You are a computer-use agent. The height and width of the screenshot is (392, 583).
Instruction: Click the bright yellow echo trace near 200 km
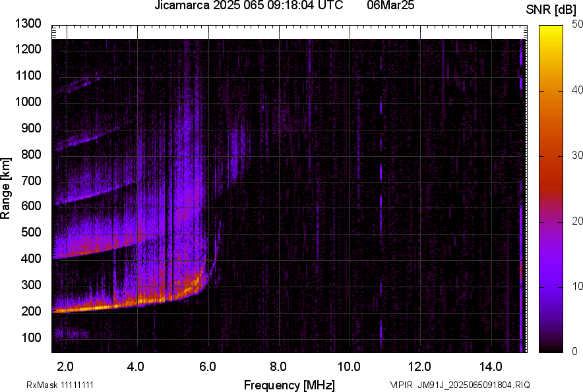tap(99, 307)
